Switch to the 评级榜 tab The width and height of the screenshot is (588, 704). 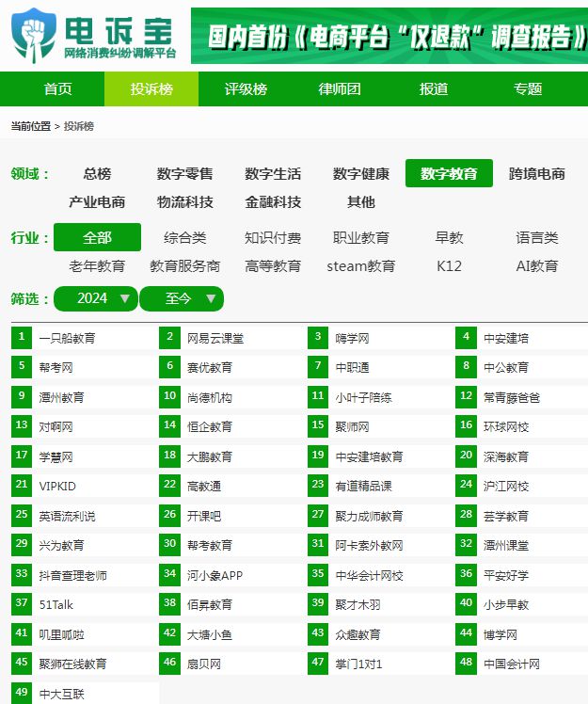(x=246, y=88)
